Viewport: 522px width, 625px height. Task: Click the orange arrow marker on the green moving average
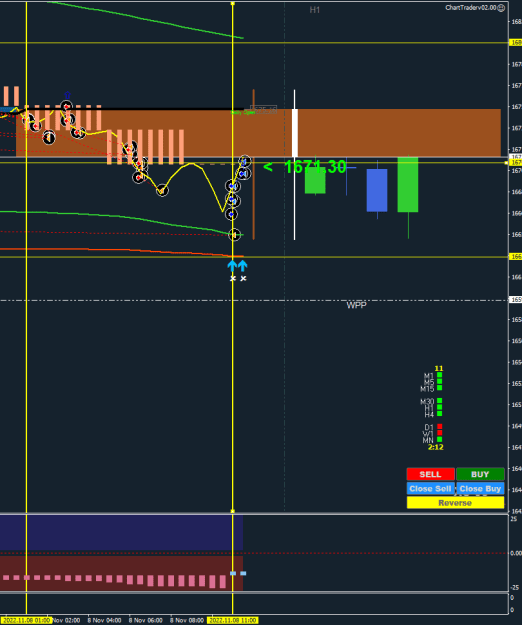pyautogui.click(x=234, y=235)
